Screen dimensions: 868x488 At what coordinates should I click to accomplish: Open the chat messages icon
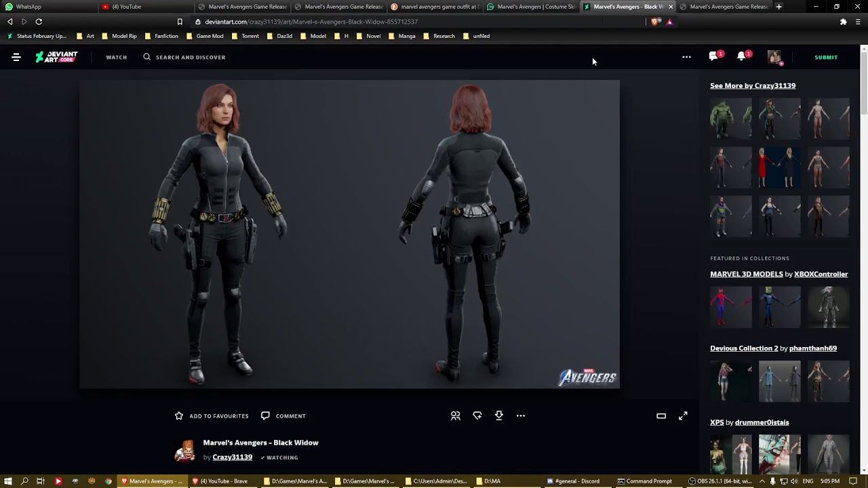[713, 57]
